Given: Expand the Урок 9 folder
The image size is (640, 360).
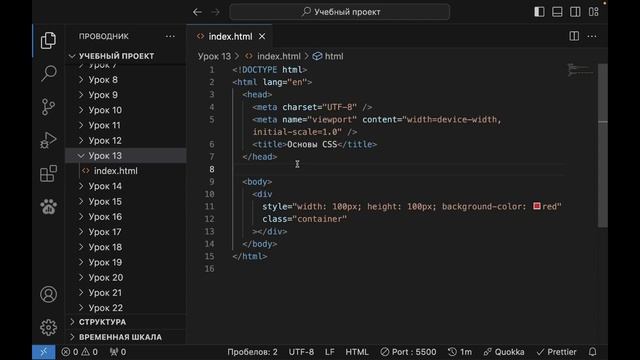Looking at the screenshot, I should click(x=126, y=95).
